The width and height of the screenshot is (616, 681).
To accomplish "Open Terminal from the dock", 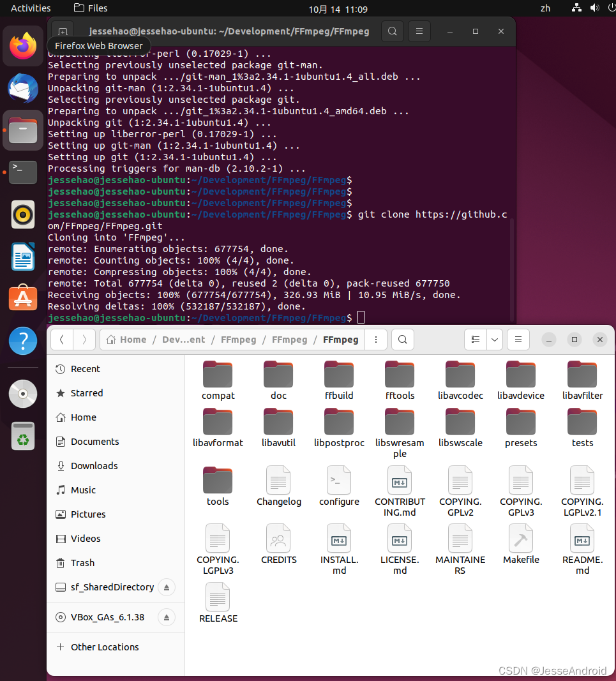I will [23, 172].
